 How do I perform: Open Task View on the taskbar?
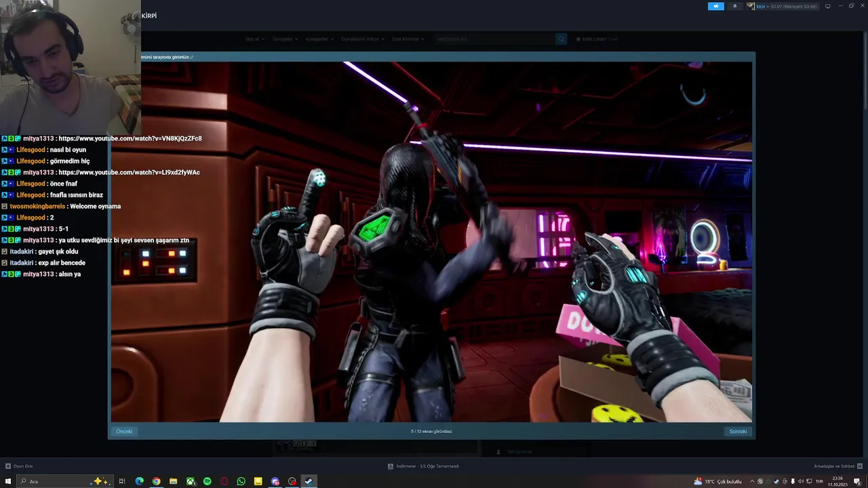tap(122, 481)
